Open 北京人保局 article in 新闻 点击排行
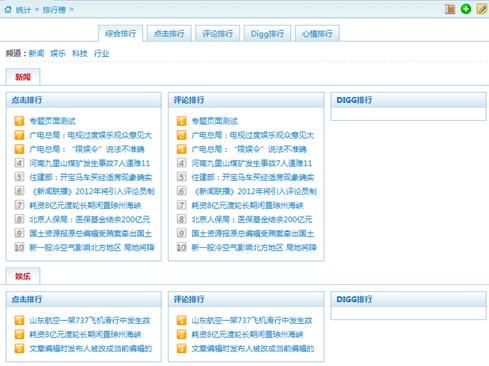 pos(90,219)
